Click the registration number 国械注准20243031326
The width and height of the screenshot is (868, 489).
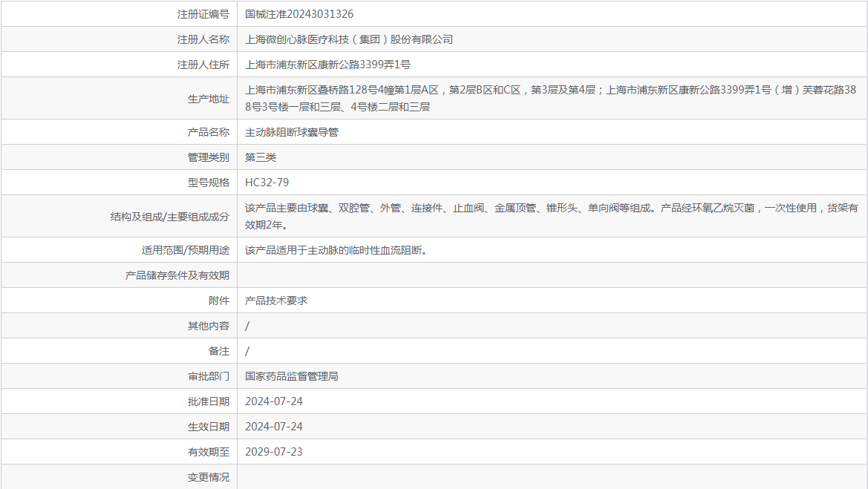299,14
